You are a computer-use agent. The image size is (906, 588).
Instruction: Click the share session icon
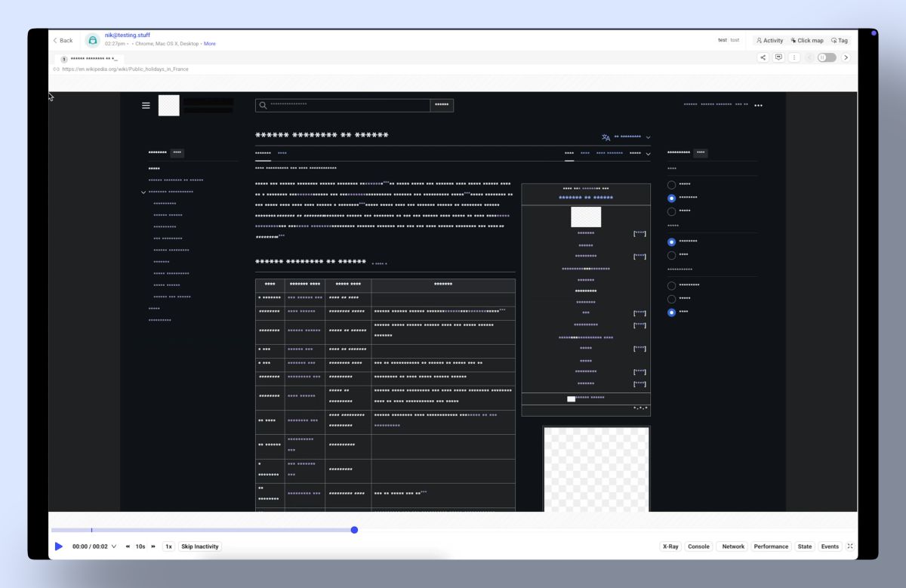tap(763, 57)
